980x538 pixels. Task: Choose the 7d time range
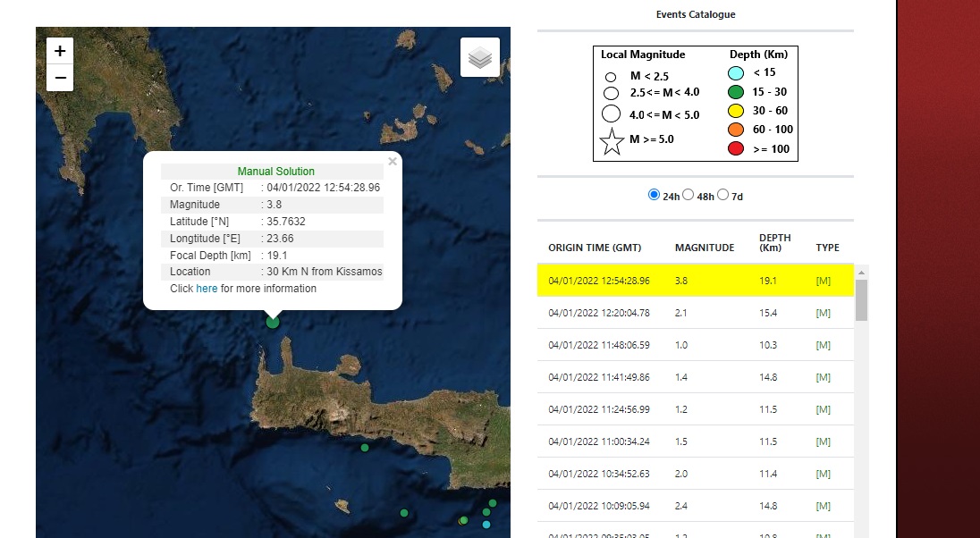click(722, 195)
